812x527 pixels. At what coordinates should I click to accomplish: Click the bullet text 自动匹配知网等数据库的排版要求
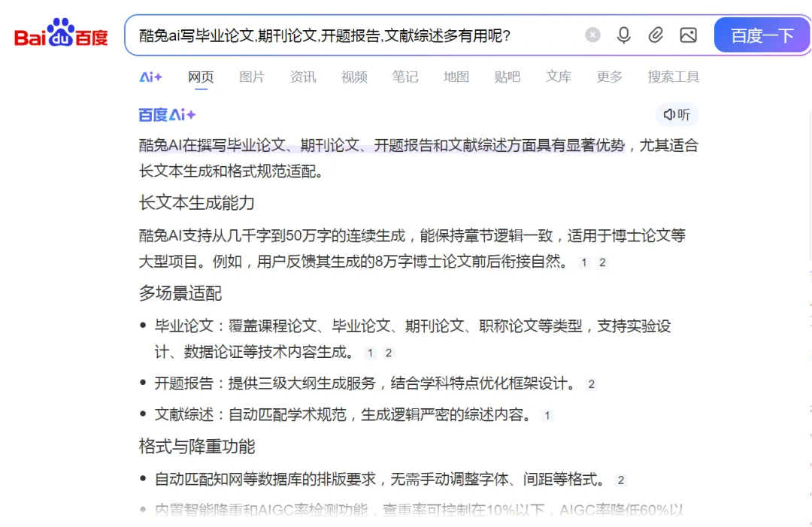click(x=380, y=480)
